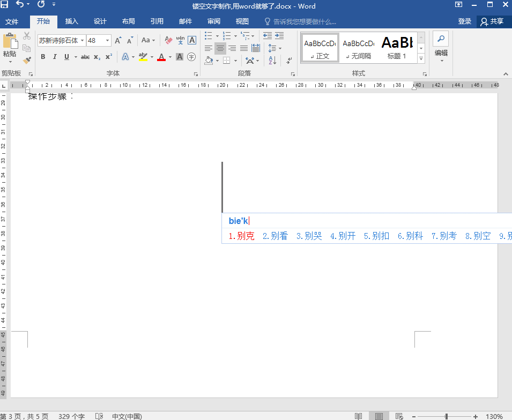
Task: Apply the 无间隔 style
Action: click(358, 48)
